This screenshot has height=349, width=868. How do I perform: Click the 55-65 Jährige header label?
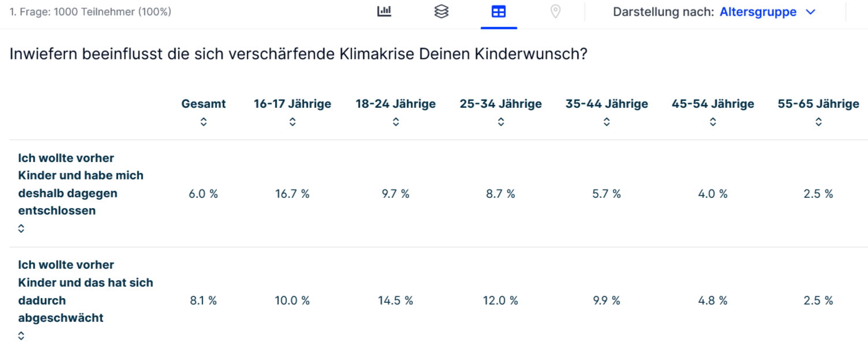tap(818, 104)
